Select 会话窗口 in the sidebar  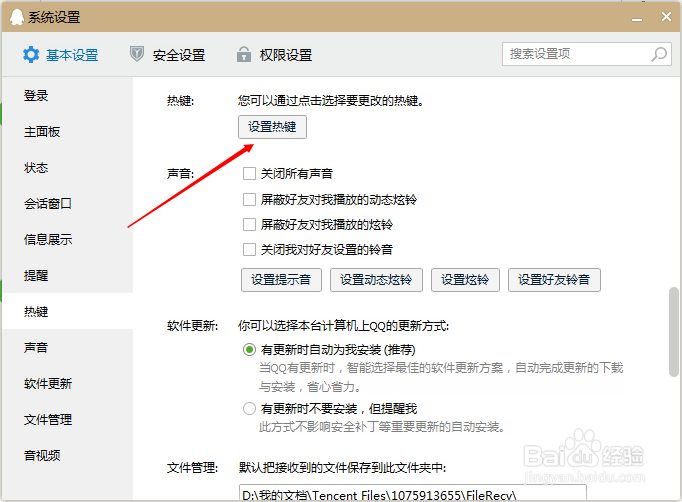[67, 204]
